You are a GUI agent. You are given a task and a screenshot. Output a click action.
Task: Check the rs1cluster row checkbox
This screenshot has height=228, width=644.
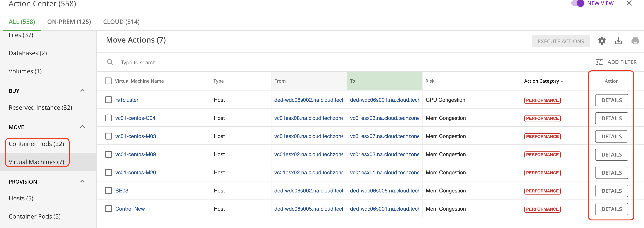(x=108, y=100)
